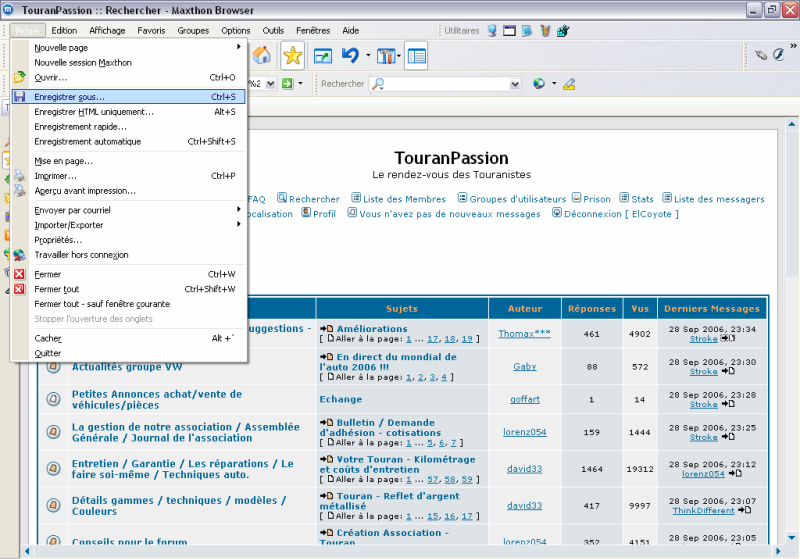
Task: Open the Outils menu in the menu bar
Action: coord(273,31)
